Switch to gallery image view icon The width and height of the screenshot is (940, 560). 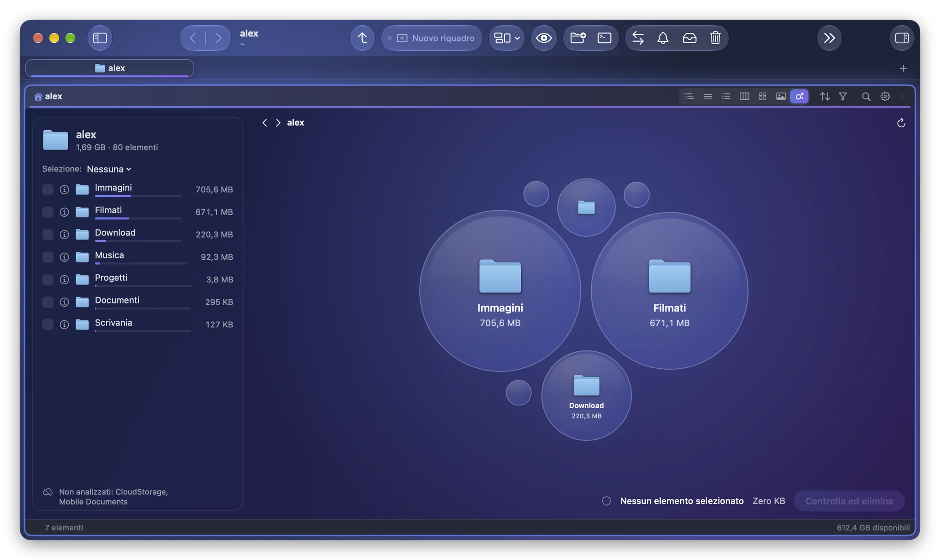click(x=781, y=96)
